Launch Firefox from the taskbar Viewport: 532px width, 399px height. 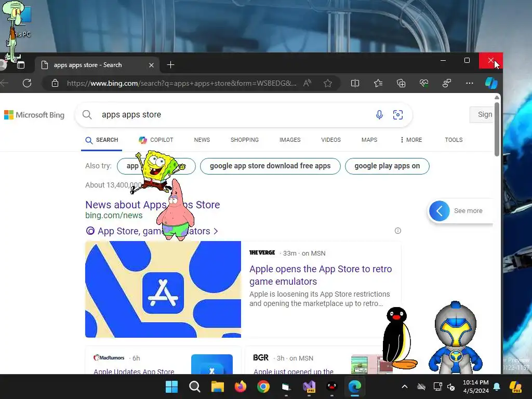coord(241,387)
